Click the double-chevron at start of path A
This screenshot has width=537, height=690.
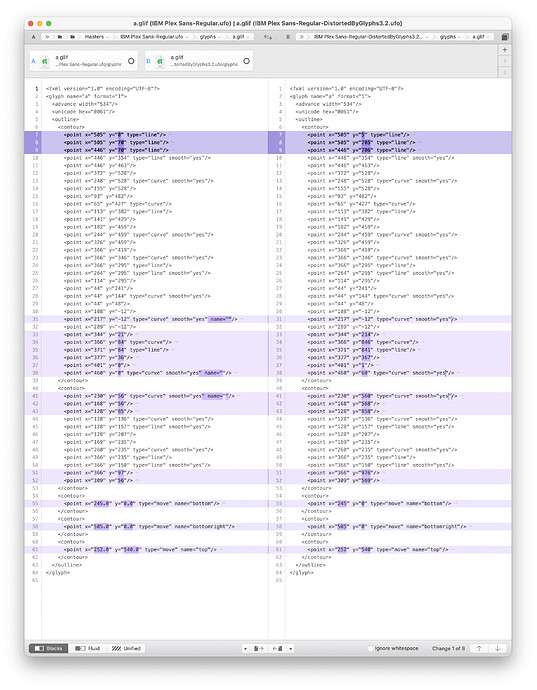pyautogui.click(x=47, y=37)
